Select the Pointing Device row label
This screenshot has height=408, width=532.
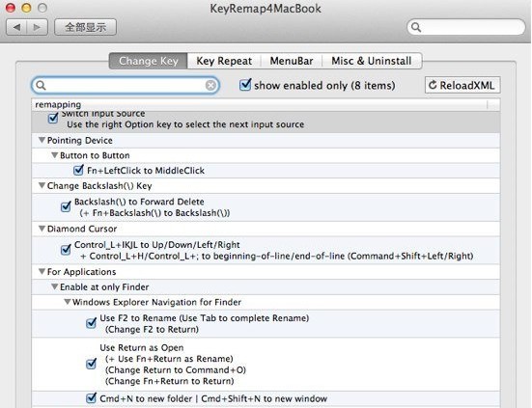(x=80, y=140)
